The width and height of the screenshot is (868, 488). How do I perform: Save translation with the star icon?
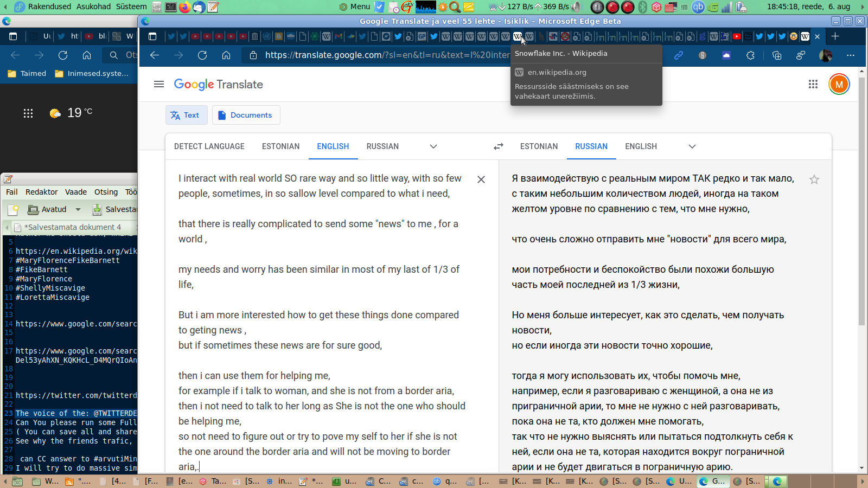814,179
